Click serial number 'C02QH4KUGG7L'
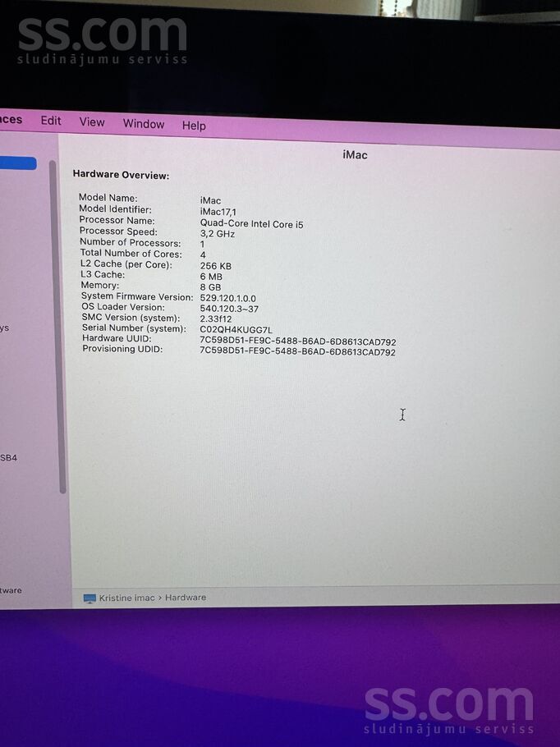 [236, 330]
